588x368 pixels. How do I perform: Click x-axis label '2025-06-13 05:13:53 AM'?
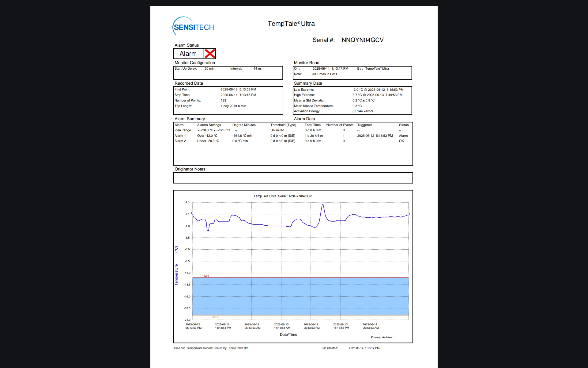pyautogui.click(x=252, y=326)
